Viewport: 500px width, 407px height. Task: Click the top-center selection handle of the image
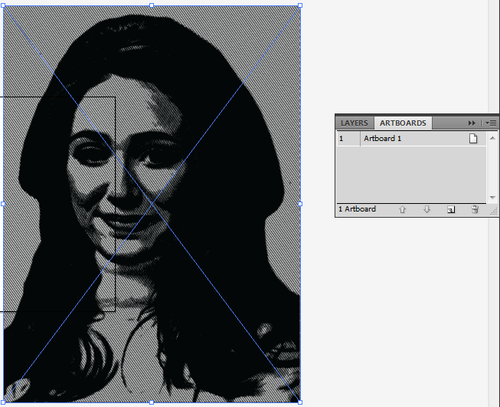(152, 5)
